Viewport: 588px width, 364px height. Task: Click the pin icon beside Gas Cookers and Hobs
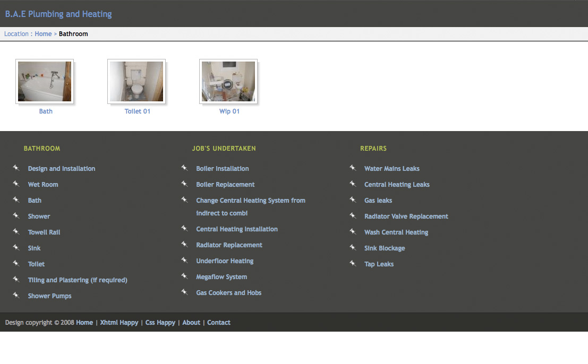[184, 292]
